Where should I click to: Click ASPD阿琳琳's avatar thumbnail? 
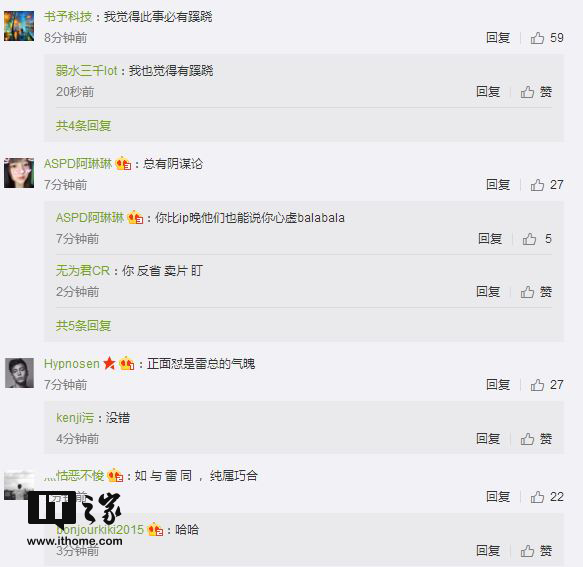[19, 173]
